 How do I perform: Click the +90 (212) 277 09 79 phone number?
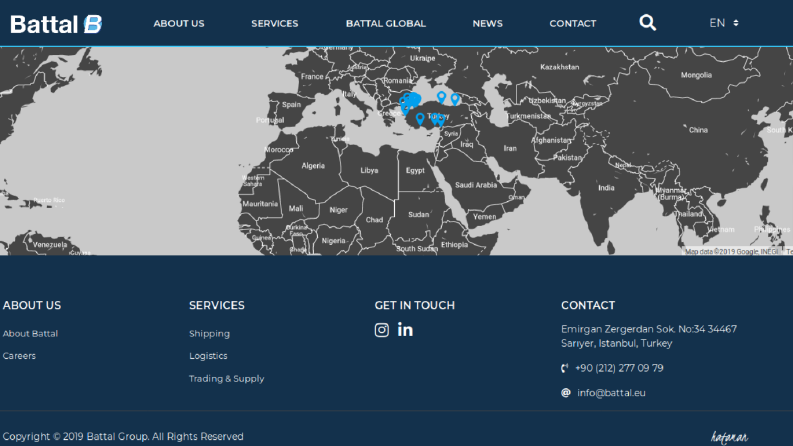(x=620, y=368)
